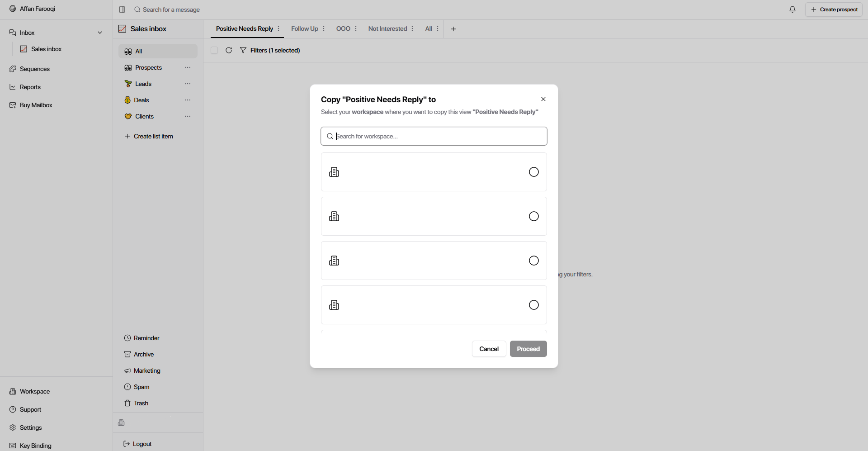Select the first workspace radio button
The height and width of the screenshot is (451, 868).
click(x=533, y=172)
